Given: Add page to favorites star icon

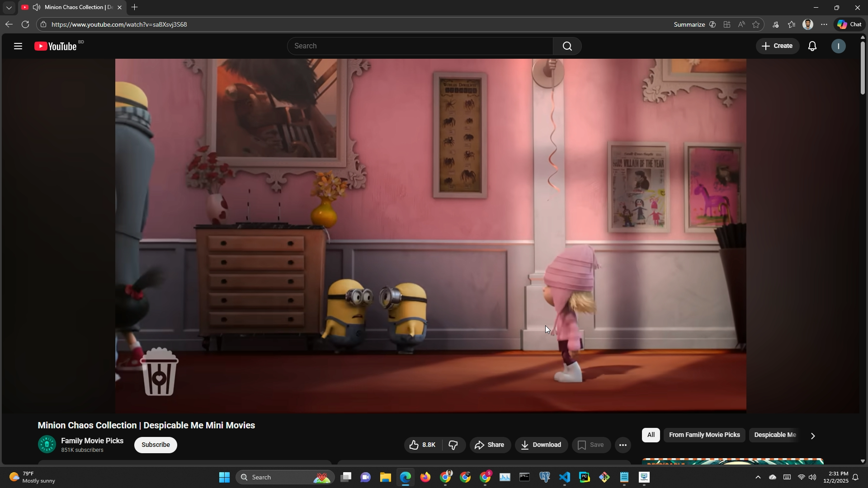Looking at the screenshot, I should point(756,24).
